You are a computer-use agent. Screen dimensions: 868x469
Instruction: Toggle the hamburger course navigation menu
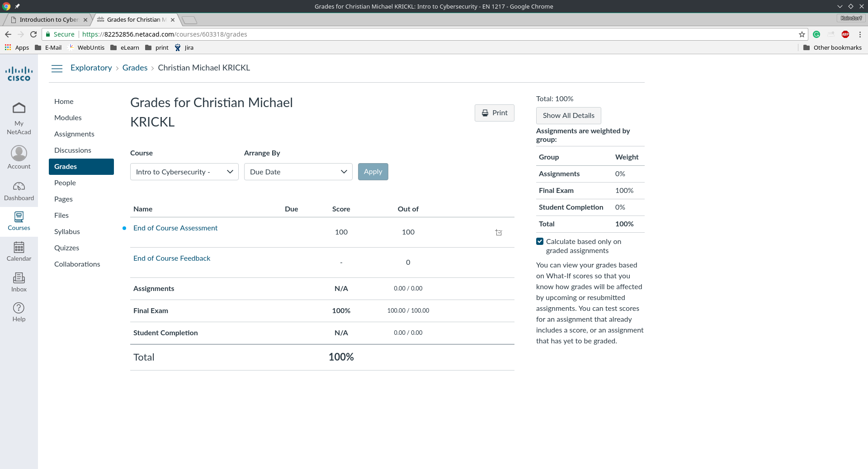tap(57, 68)
